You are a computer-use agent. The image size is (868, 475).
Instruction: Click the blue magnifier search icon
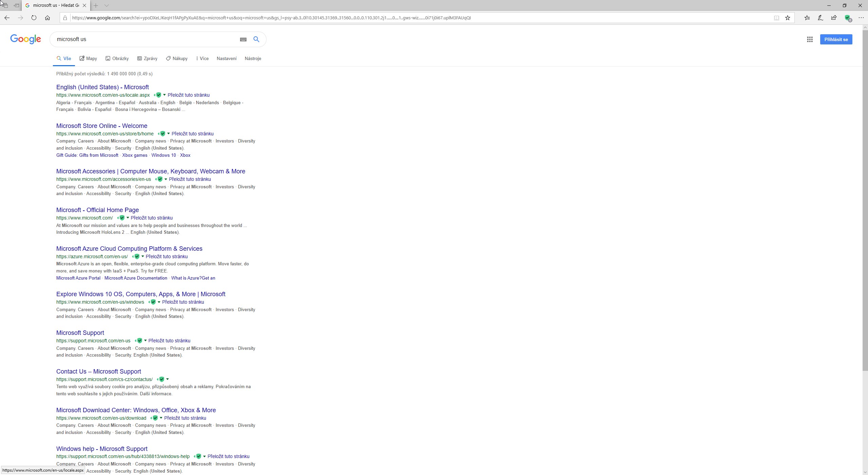[x=256, y=39]
